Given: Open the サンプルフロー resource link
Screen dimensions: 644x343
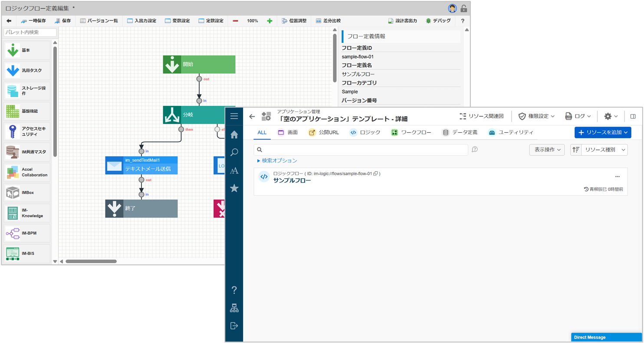Looking at the screenshot, I should click(x=292, y=180).
